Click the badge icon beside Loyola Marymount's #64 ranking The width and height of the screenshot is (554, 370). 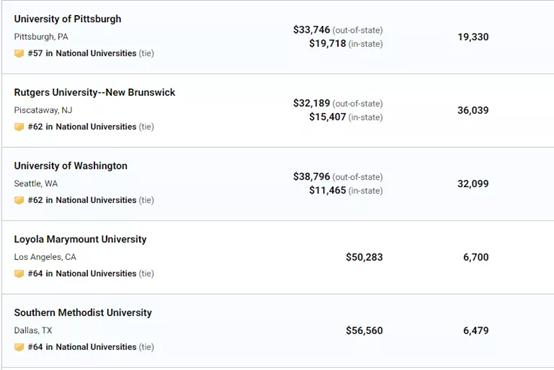coord(19,274)
